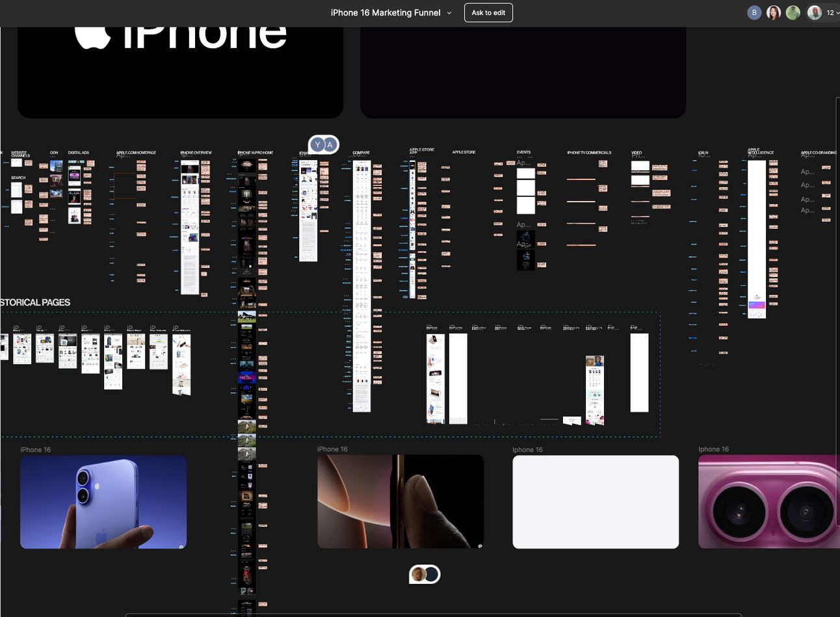The image size is (840, 617).
Task: Select the APPLE.COM HOMEPAGE section heading
Action: [x=137, y=153]
